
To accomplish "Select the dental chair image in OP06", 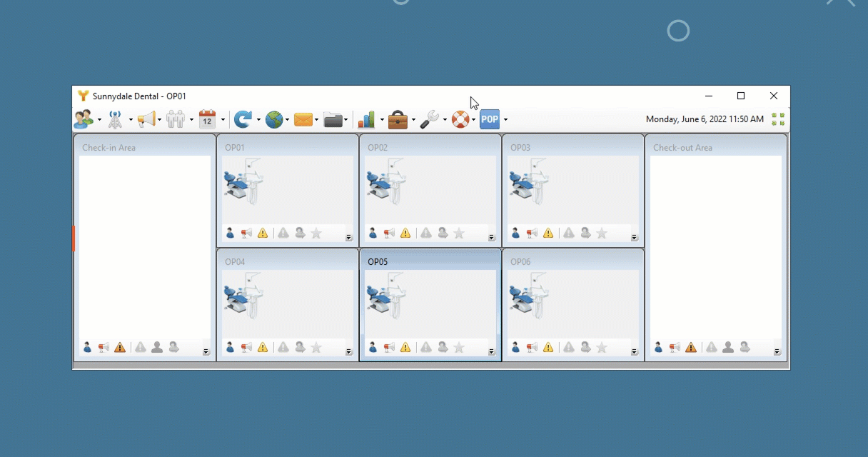I will coord(530,296).
